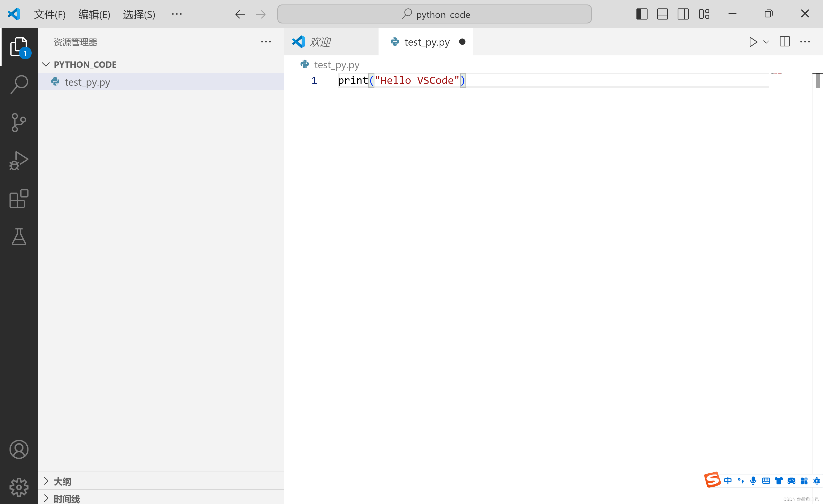Expand the 大纲 outline section
823x504 pixels.
point(46,481)
